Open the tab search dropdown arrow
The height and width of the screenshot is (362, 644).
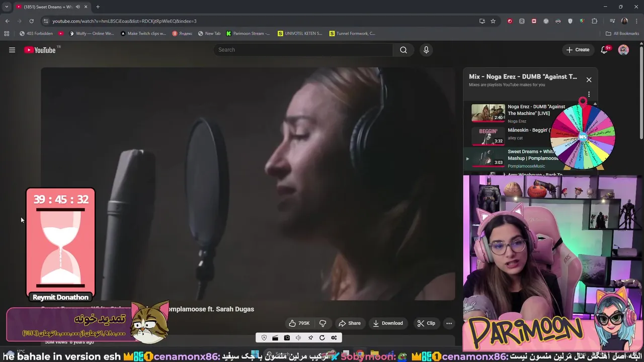[7, 7]
